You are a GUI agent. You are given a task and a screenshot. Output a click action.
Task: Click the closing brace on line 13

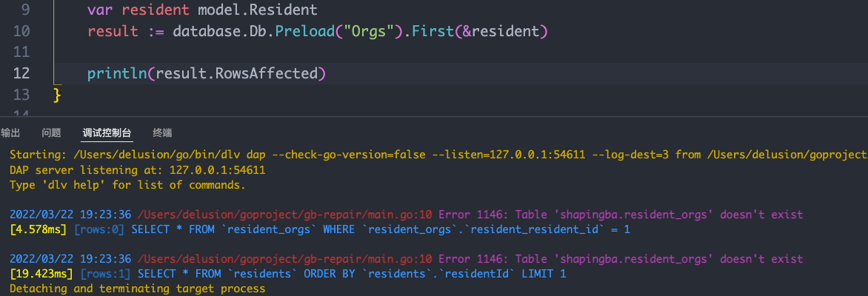pyautogui.click(x=57, y=95)
